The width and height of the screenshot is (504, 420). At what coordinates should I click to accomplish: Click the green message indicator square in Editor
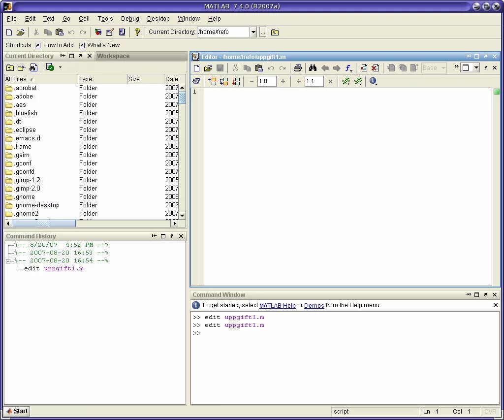click(497, 92)
